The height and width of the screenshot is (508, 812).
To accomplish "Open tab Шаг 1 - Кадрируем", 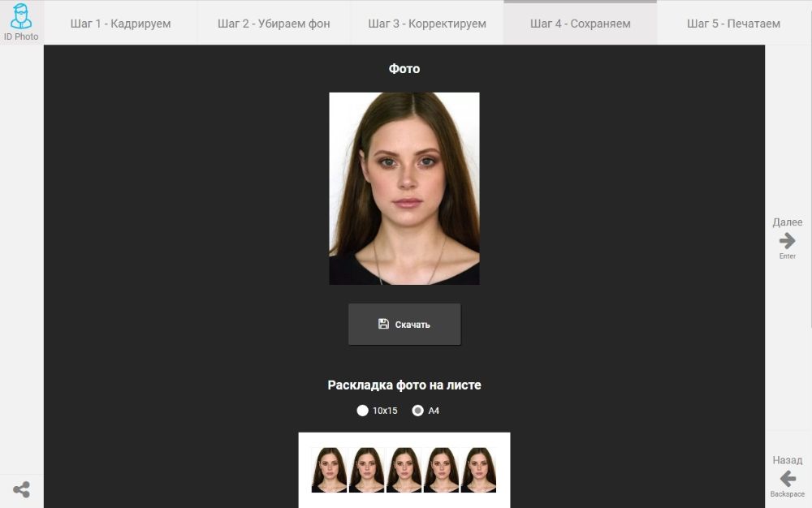I will 120,24.
